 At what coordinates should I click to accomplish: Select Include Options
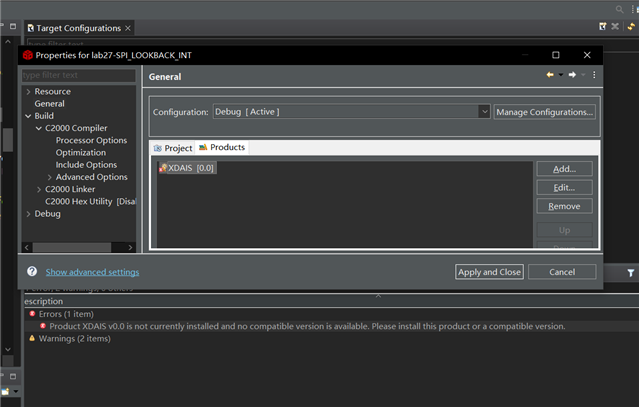86,165
